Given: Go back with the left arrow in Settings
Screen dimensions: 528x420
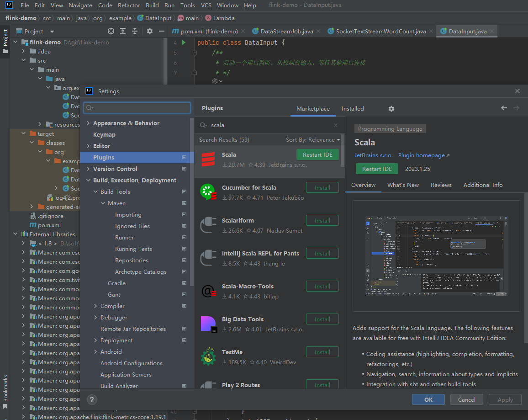Looking at the screenshot, I should click(x=504, y=108).
